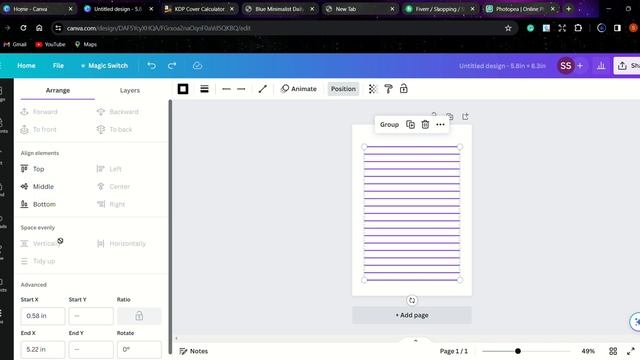The width and height of the screenshot is (640, 360).
Task: Click the design title text
Action: click(502, 66)
